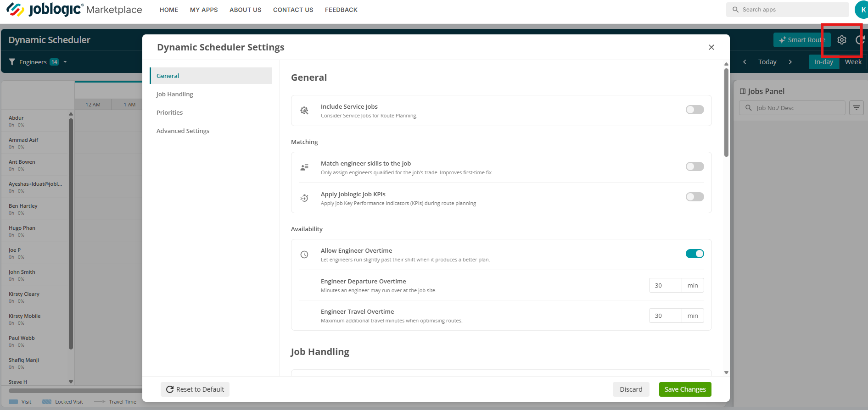Open the settings gear in Dynamic Scheduler header
This screenshot has height=410, width=868.
click(x=841, y=40)
